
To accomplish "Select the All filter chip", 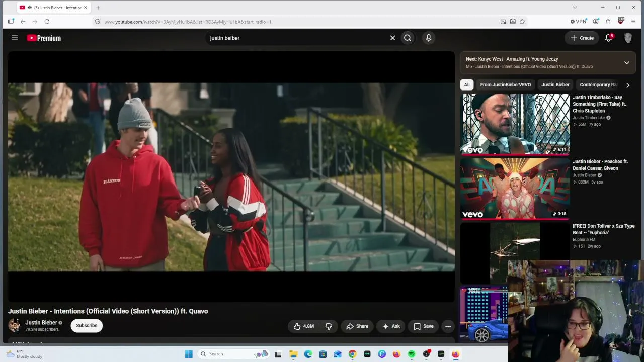I will point(467,85).
